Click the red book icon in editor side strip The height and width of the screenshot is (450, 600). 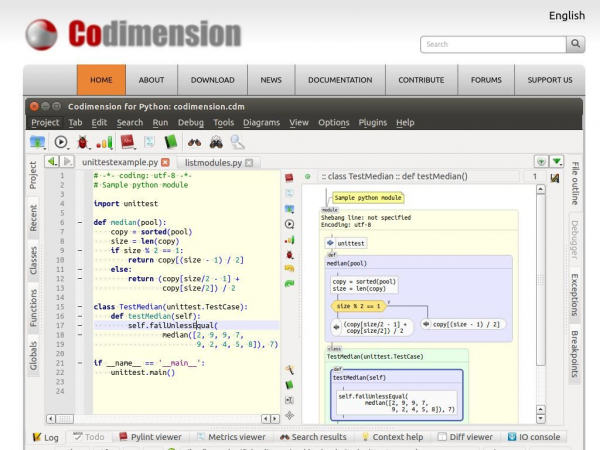click(x=289, y=178)
